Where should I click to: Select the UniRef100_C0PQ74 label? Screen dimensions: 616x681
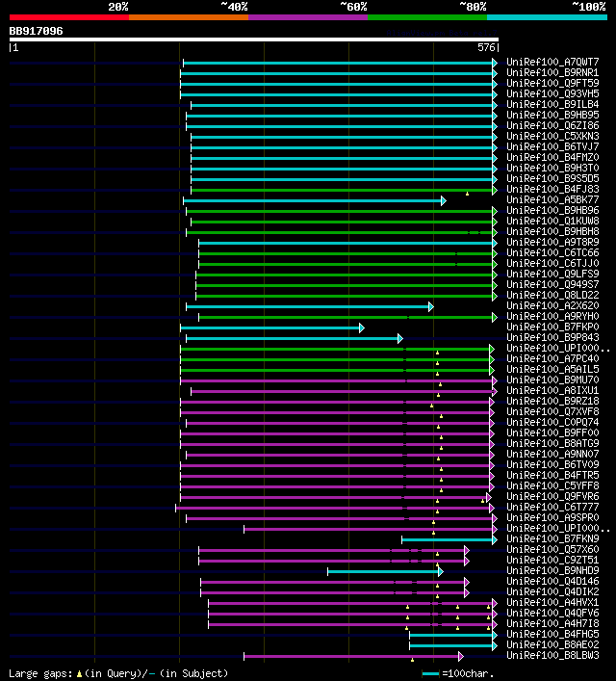[552, 422]
